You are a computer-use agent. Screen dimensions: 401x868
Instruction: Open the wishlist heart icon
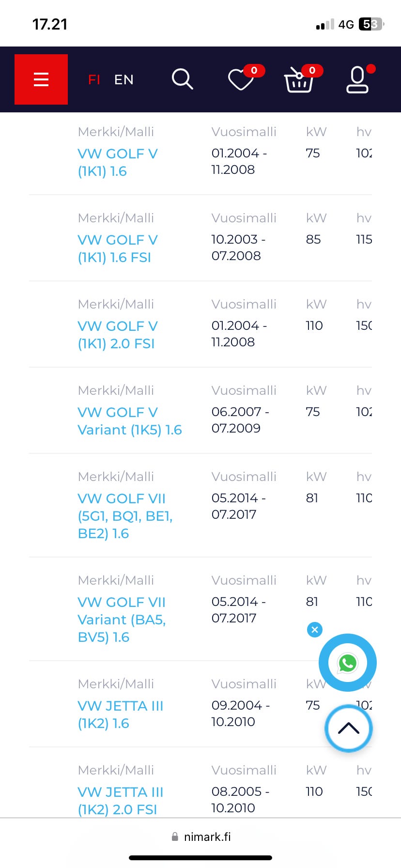click(x=241, y=79)
